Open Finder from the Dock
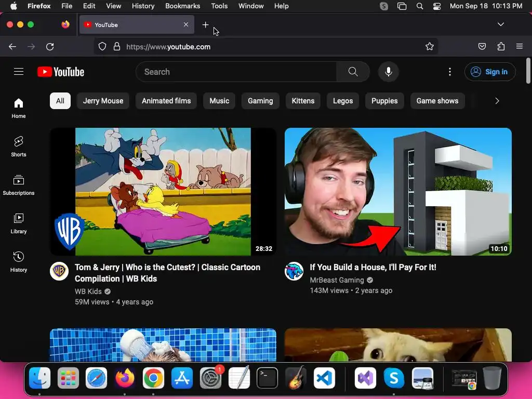 coord(39,378)
